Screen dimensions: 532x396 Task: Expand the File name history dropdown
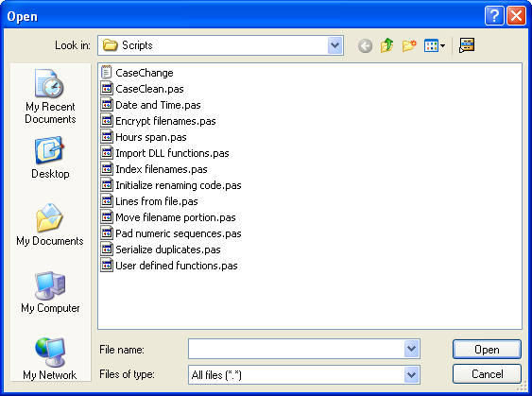[411, 349]
